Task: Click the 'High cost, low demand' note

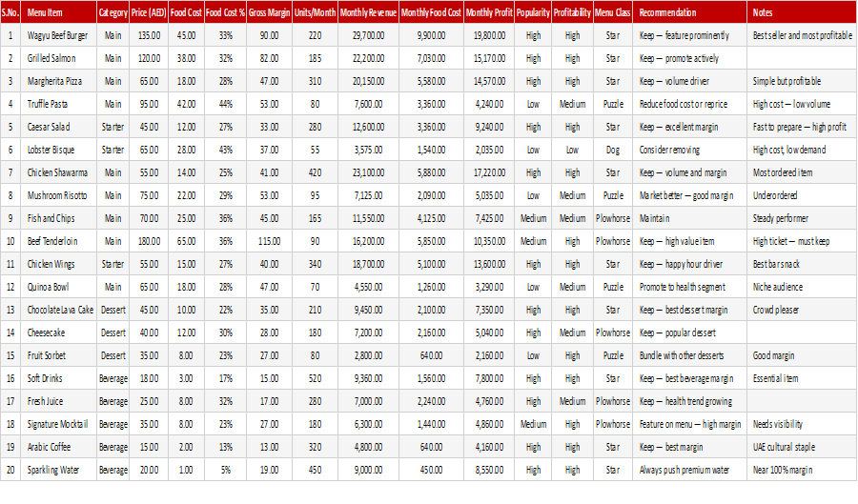Action: (x=802, y=150)
